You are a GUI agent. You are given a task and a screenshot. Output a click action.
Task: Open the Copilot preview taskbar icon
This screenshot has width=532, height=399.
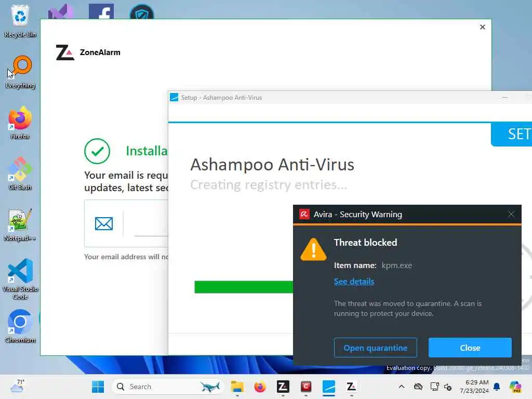[515, 387]
